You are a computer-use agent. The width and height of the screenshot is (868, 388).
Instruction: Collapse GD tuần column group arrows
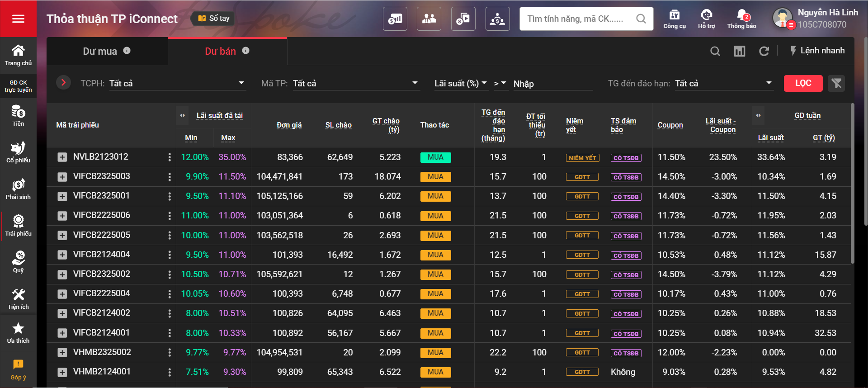point(758,115)
